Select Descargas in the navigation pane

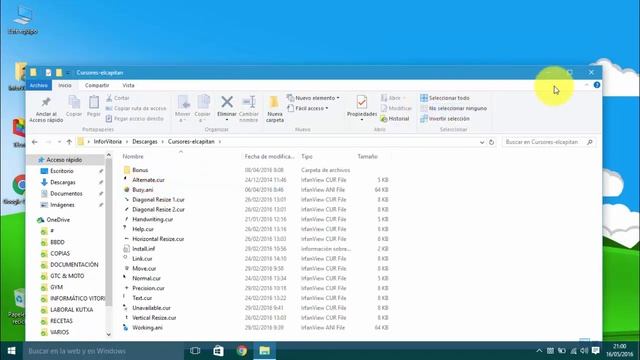pos(62,182)
